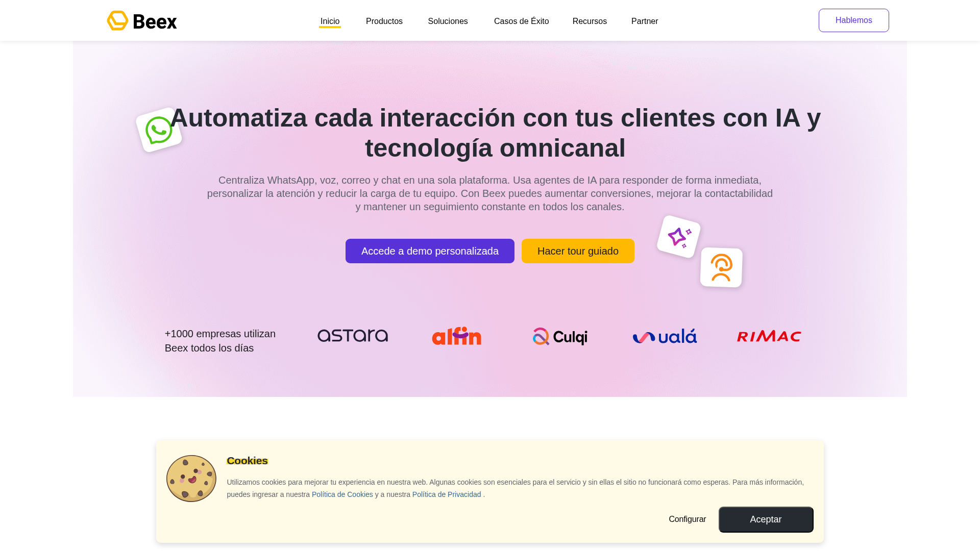Viewport: 980px width, 551px height.
Task: Click the WhatsApp icon tile
Action: click(159, 130)
